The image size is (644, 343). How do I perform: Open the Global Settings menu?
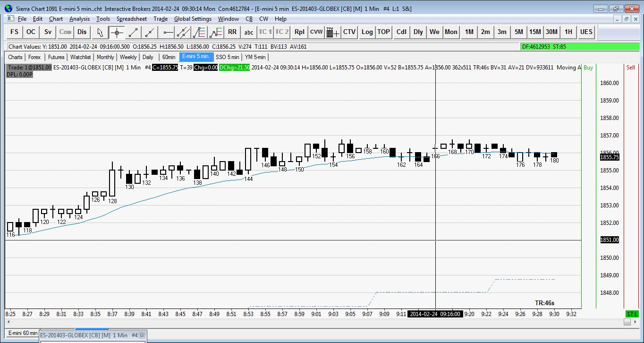[x=193, y=19]
